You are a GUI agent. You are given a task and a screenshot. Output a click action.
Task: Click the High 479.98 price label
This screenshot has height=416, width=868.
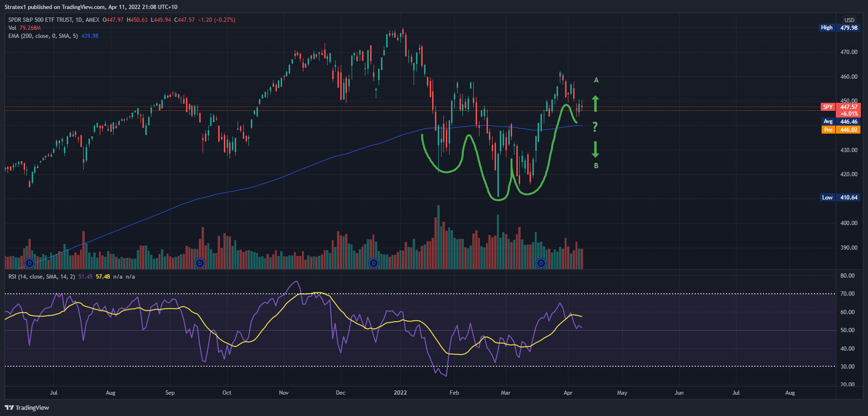(x=839, y=27)
